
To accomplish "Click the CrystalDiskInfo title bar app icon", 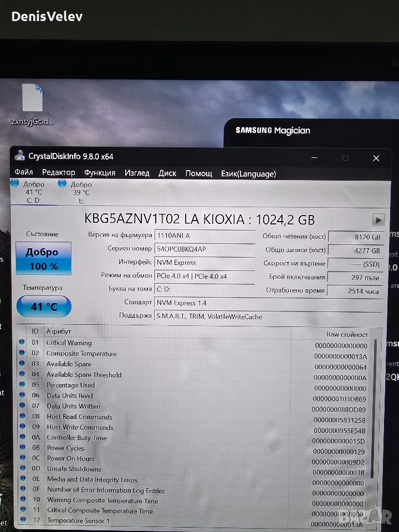I will 21,156.
